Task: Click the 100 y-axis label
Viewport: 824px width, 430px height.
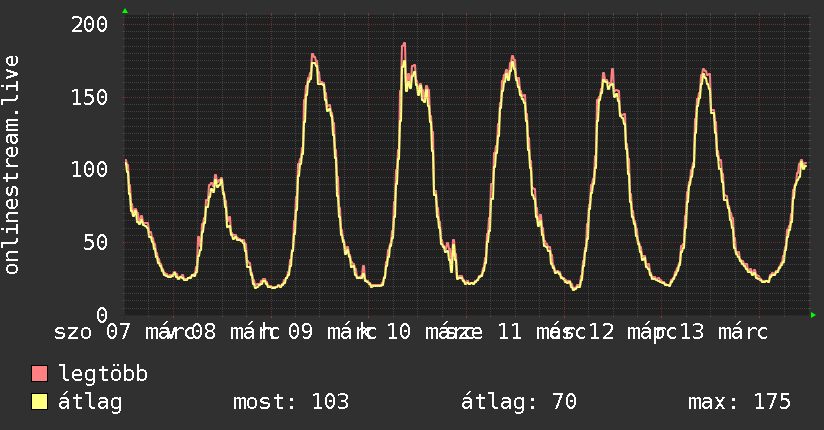Action: point(89,169)
